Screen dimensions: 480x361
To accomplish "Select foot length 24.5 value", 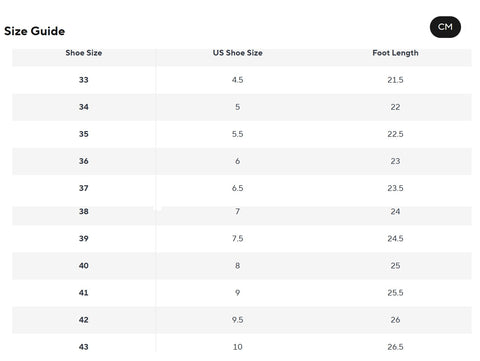I will (395, 238).
